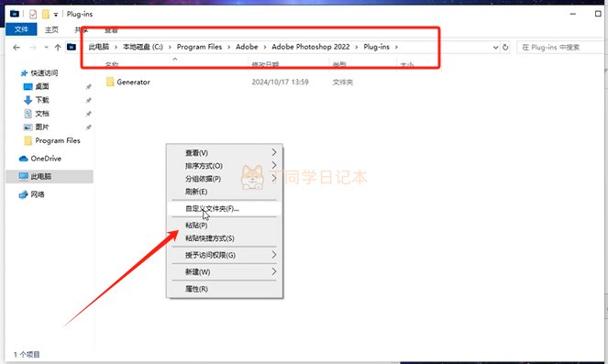
Task: Click 此电脑 in address breadcrumb
Action: coord(99,47)
